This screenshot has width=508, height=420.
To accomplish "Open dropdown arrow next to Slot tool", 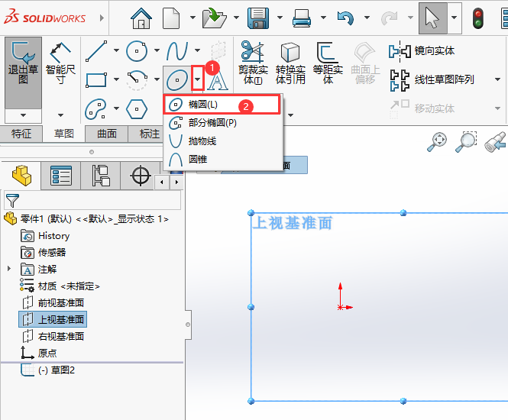I will pos(116,108).
